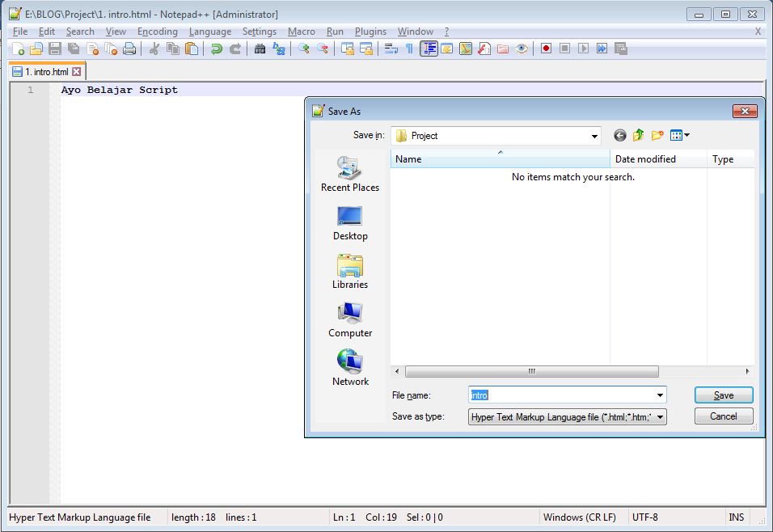Click the Zoom Out magnifier icon
This screenshot has height=532, width=773.
point(323,49)
